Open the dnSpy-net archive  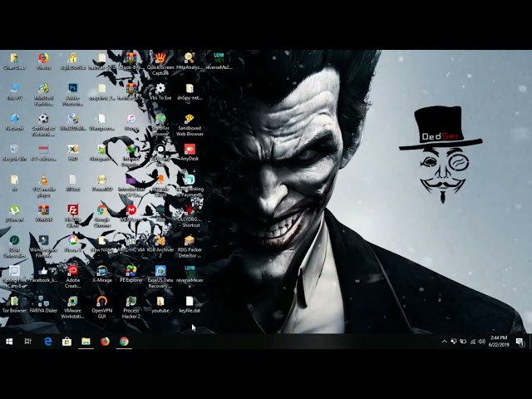tap(190, 91)
